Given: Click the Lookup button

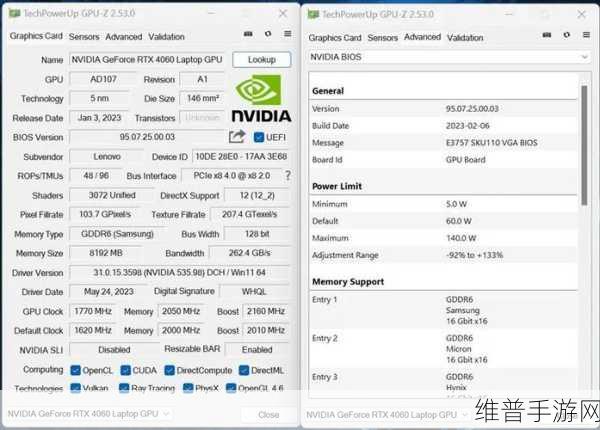Looking at the screenshot, I should pyautogui.click(x=262, y=60).
